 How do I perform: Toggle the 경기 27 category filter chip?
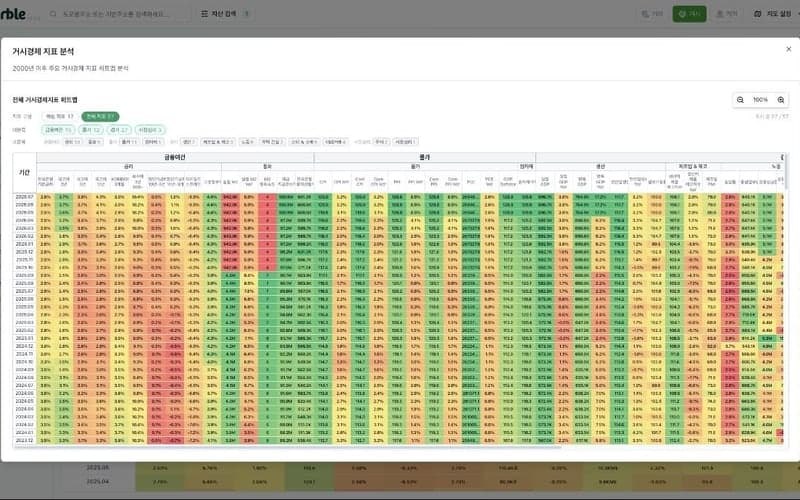pyautogui.click(x=119, y=130)
